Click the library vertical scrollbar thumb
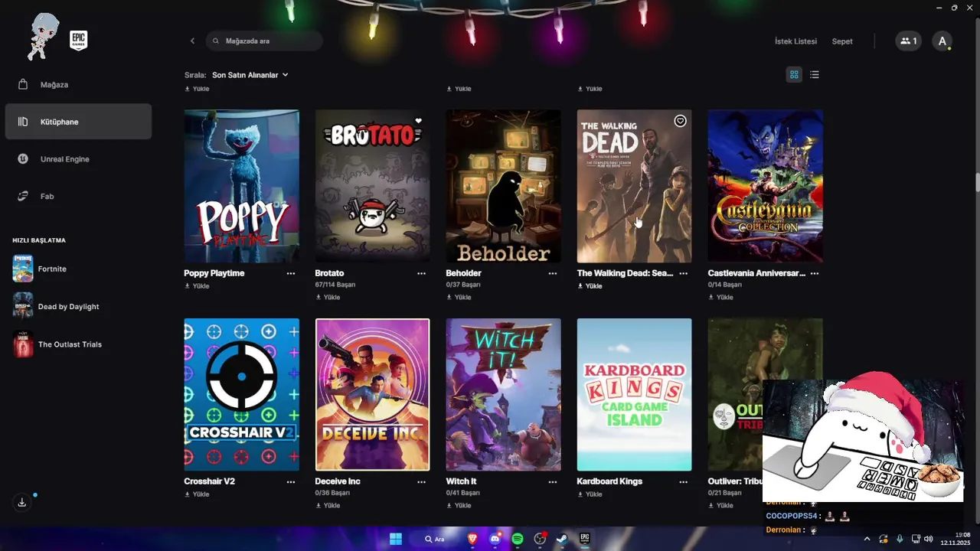The image size is (980, 551). [x=977, y=183]
